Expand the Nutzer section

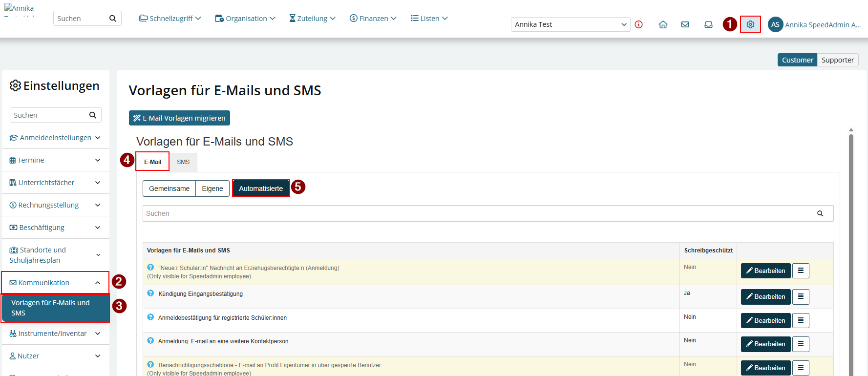pos(55,356)
